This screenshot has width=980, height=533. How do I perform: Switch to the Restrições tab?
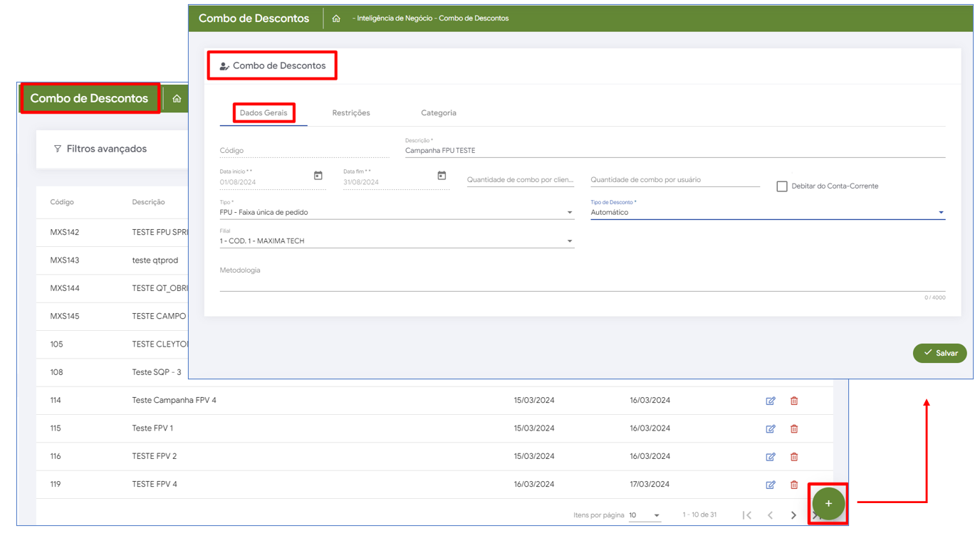[x=350, y=113]
